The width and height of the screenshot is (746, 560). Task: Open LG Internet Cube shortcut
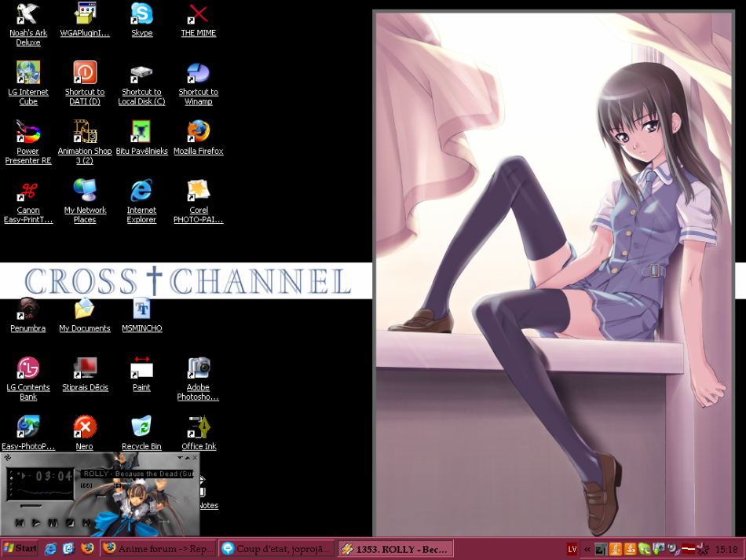point(28,83)
